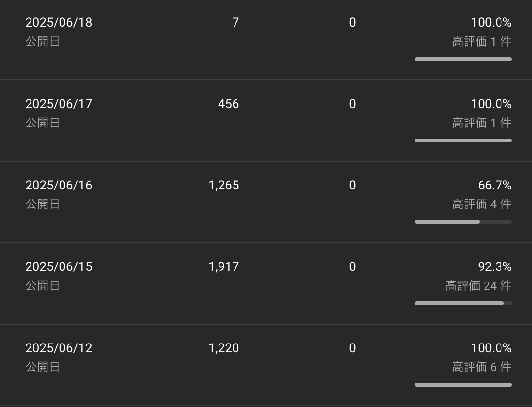Image resolution: width=532 pixels, height=407 pixels.
Task: Click the 高評価 4 件 label
Action: (x=482, y=204)
